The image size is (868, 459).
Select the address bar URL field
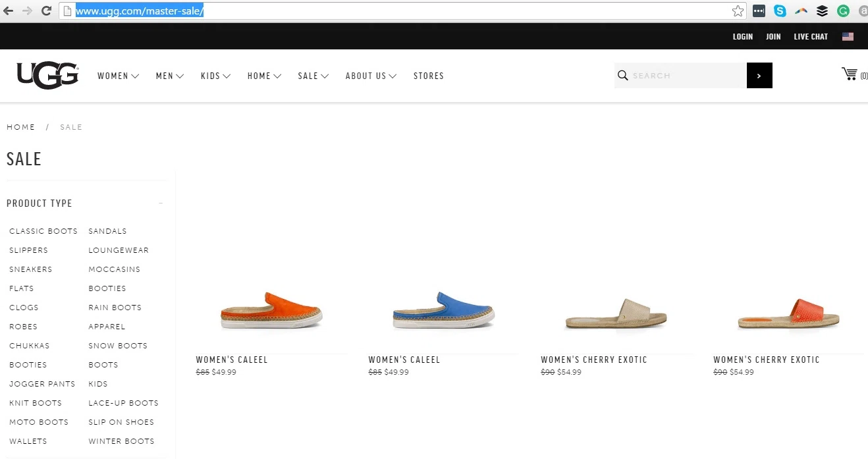402,11
